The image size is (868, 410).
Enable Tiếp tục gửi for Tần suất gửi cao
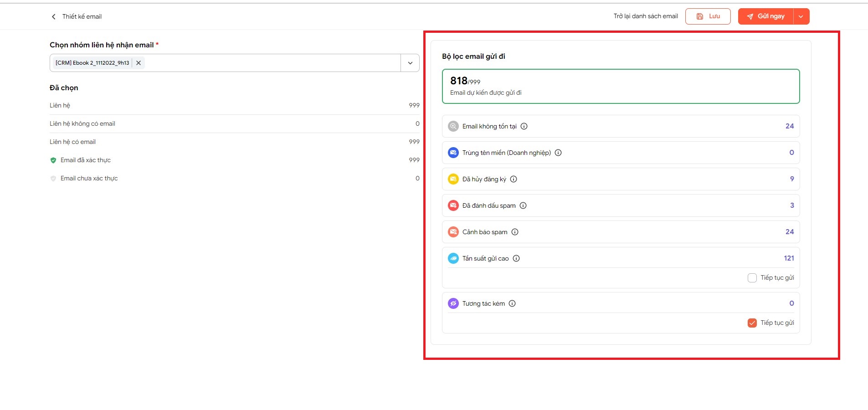752,278
